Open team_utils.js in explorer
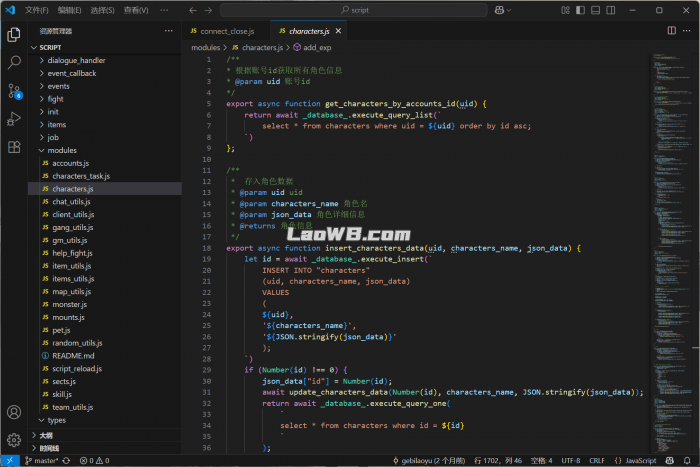700x467 pixels. pyautogui.click(x=105, y=407)
